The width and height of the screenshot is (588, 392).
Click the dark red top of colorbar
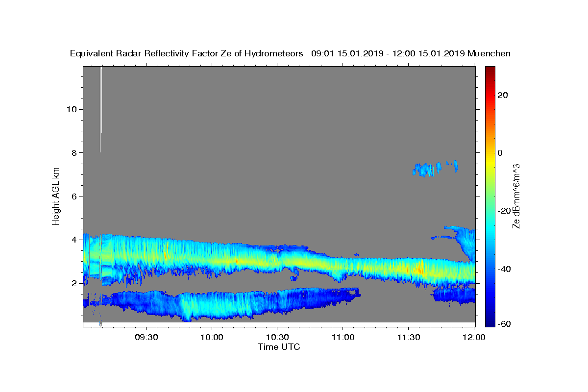tap(490, 71)
